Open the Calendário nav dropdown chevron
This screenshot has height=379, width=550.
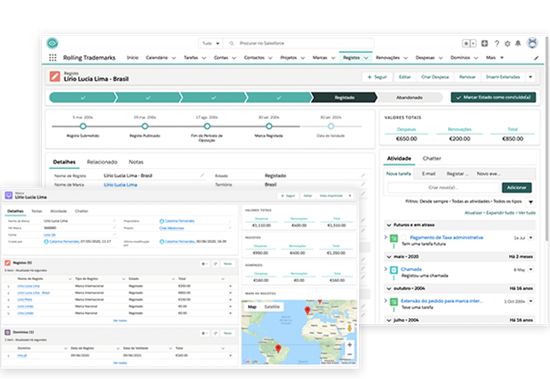tap(174, 58)
